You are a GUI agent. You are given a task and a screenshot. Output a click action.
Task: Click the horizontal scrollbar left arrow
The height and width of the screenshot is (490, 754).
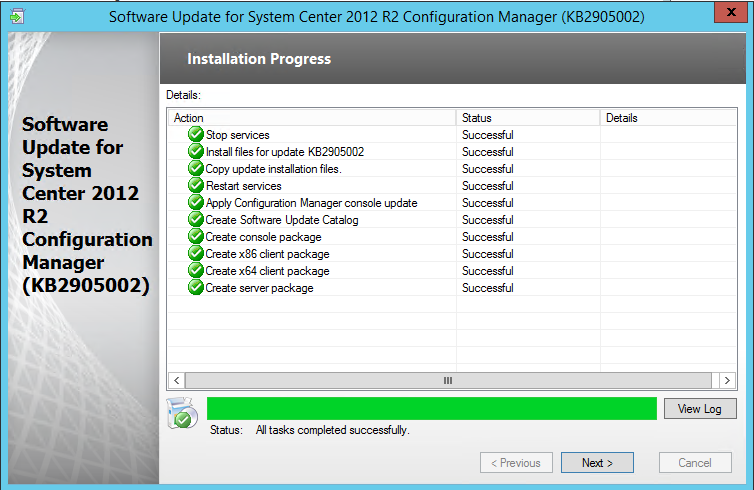coord(176,380)
